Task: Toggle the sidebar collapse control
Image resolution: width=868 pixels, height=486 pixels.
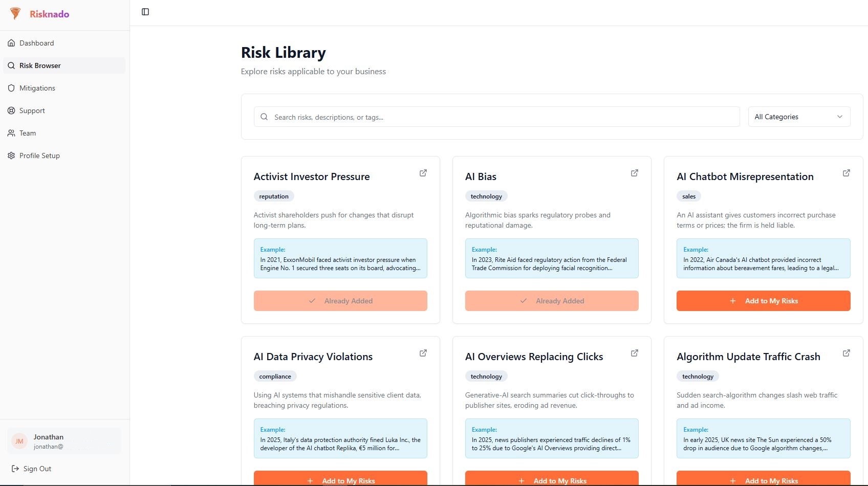Action: [146, 11]
